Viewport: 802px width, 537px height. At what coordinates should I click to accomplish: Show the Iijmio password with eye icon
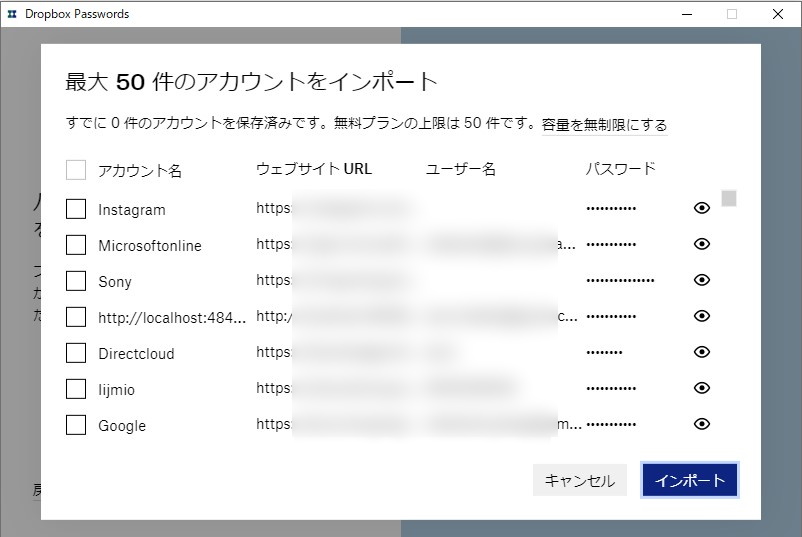pyautogui.click(x=702, y=388)
